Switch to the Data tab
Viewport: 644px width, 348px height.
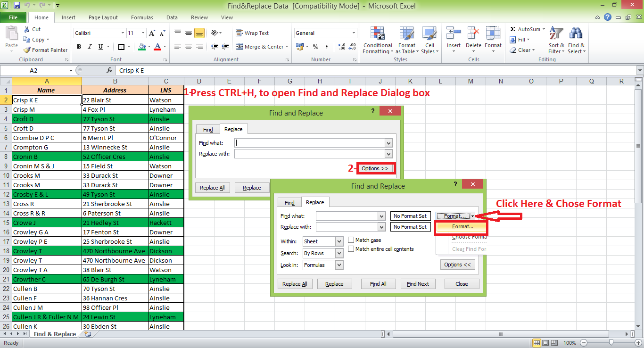[172, 17]
